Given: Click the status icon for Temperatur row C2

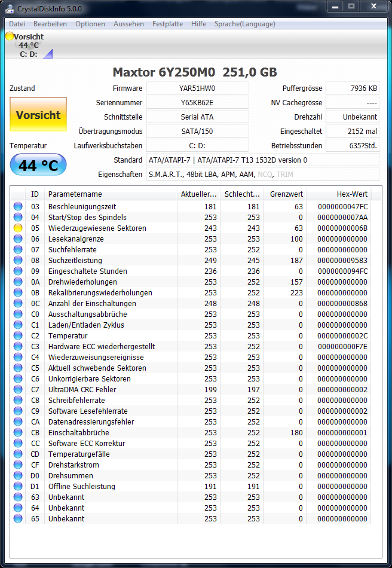Looking at the screenshot, I should tap(18, 335).
